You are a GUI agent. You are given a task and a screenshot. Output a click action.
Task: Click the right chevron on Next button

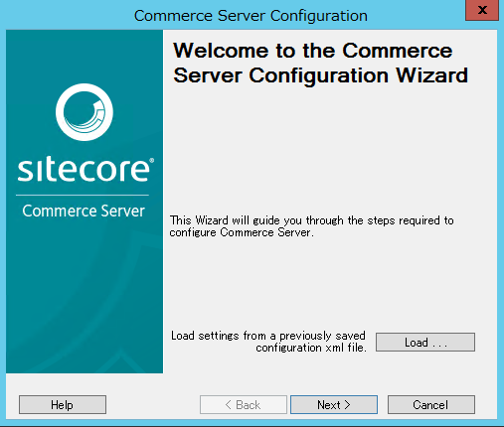(347, 405)
